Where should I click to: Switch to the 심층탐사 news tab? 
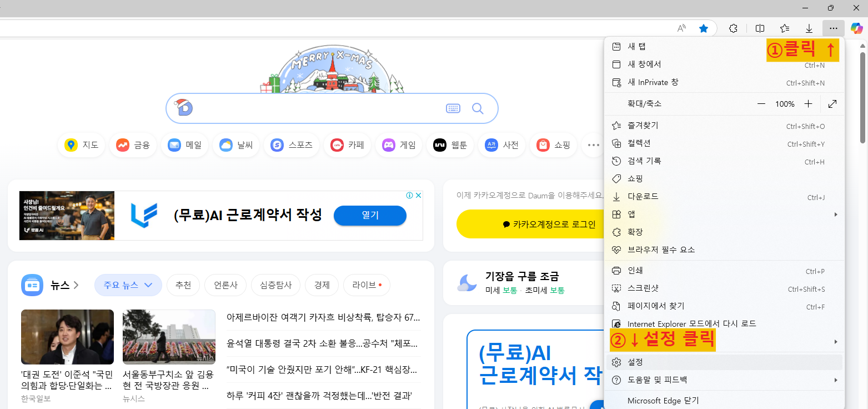[x=275, y=285]
